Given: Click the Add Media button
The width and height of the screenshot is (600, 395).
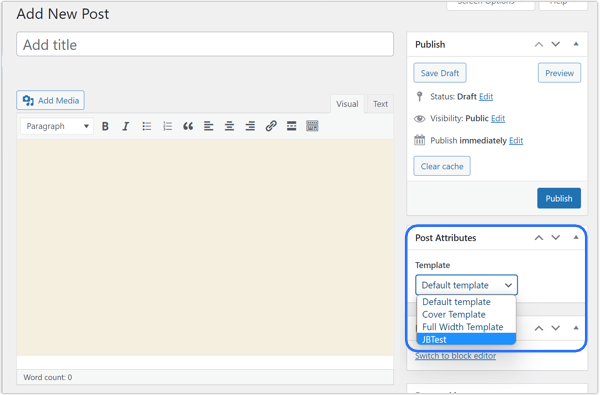Looking at the screenshot, I should click(x=51, y=100).
